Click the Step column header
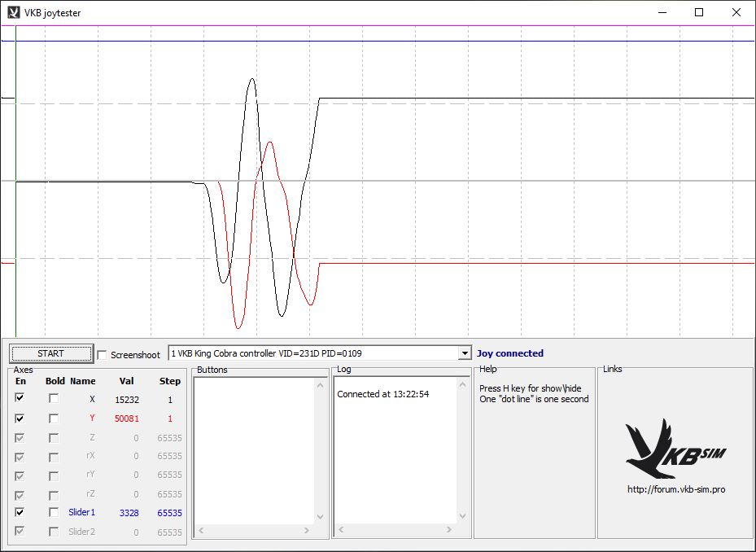This screenshot has height=552, width=756. (170, 381)
